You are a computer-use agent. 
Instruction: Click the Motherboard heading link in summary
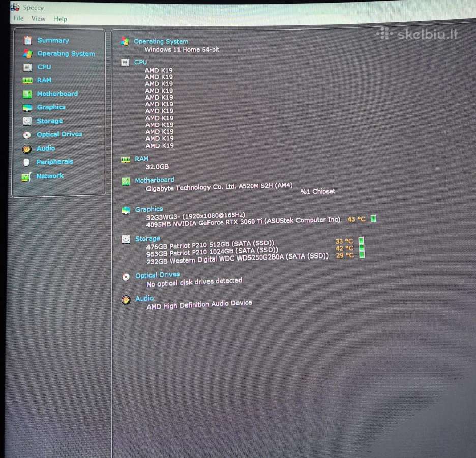pyautogui.click(x=155, y=180)
